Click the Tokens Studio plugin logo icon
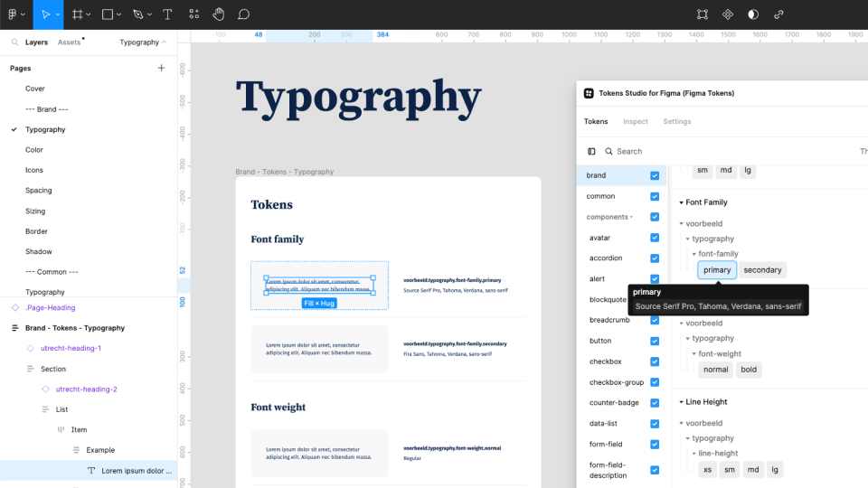Viewport: 868px width, 488px height. tap(589, 93)
